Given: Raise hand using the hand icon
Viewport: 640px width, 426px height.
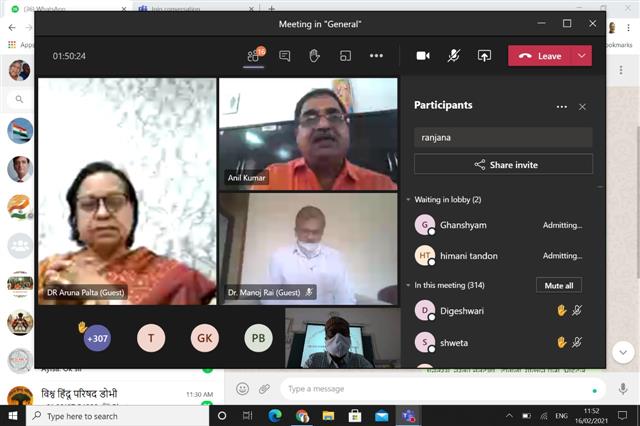Looking at the screenshot, I should [x=314, y=56].
